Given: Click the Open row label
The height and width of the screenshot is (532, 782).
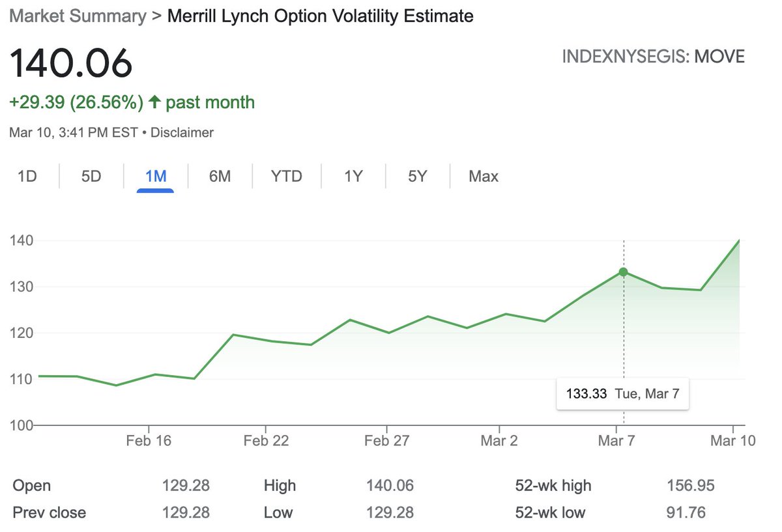Looking at the screenshot, I should coord(32,486).
